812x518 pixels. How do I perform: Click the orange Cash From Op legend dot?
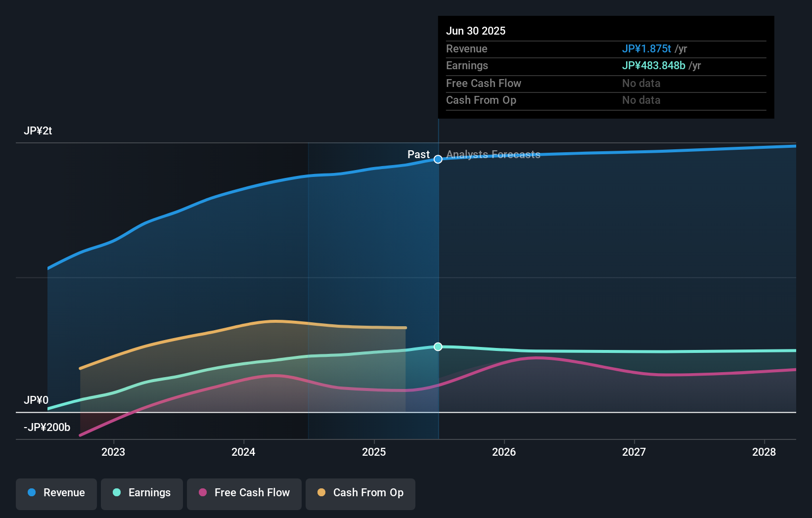(x=321, y=493)
